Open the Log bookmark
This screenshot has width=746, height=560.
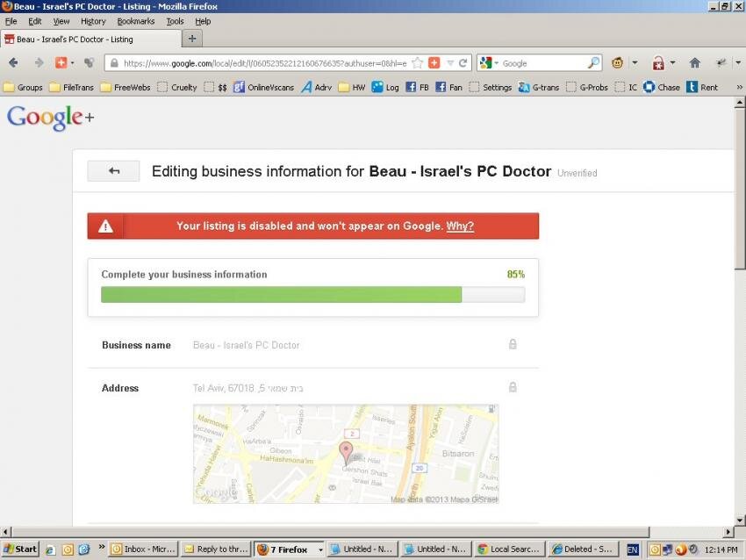coord(385,88)
